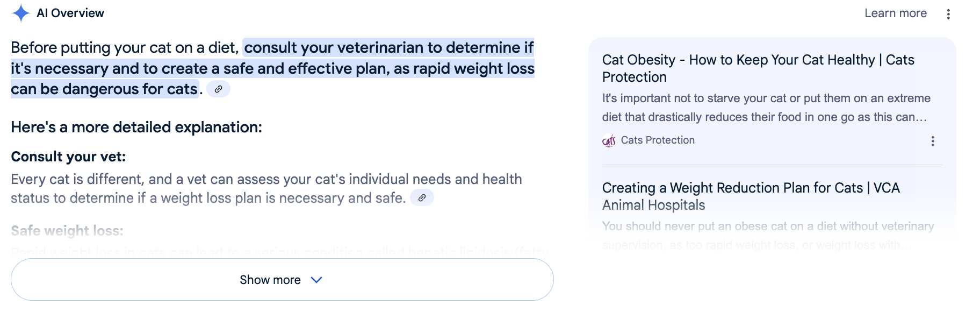980x312 pixels.
Task: Click the link icon after the vet consultation sentence
Action: point(422,197)
